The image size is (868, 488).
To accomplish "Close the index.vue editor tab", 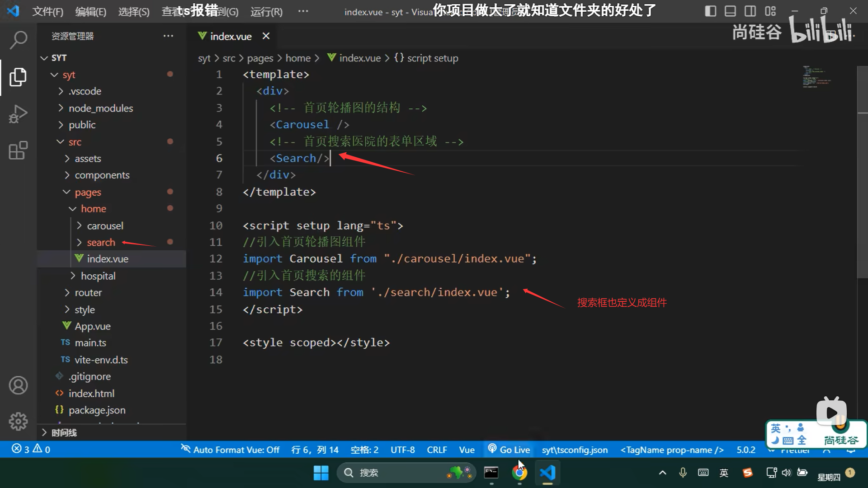I will click(266, 36).
